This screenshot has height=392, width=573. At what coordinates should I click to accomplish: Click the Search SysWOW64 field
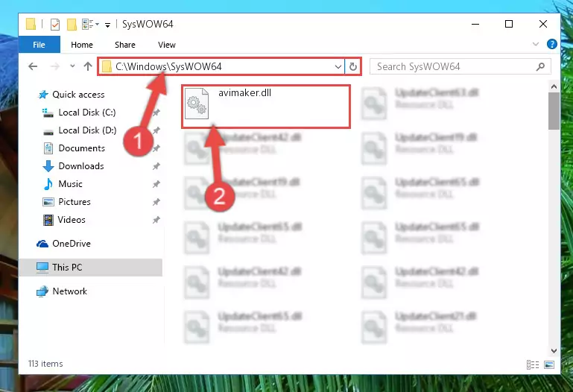tap(460, 66)
